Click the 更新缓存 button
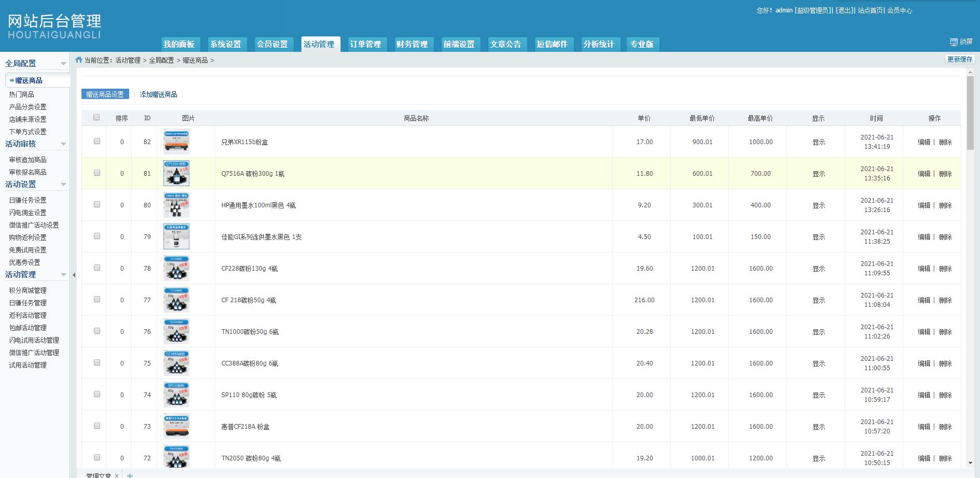 960,60
